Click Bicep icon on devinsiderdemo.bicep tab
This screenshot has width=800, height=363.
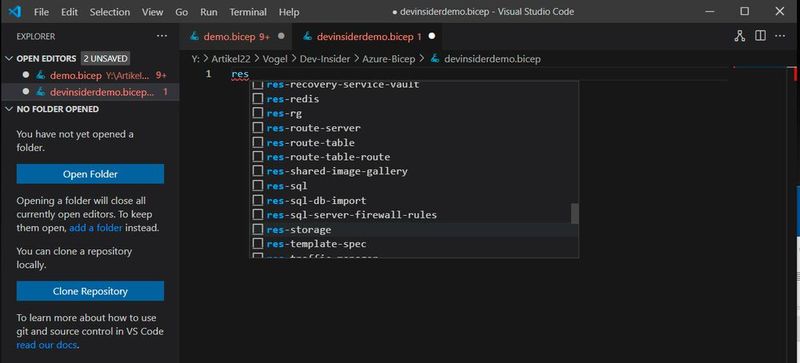[x=307, y=36]
